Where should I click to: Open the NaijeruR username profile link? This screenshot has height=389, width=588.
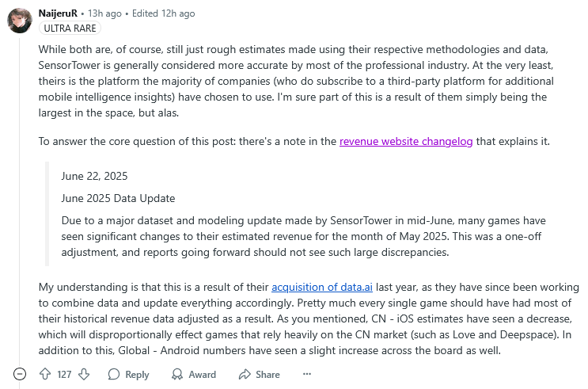point(58,13)
